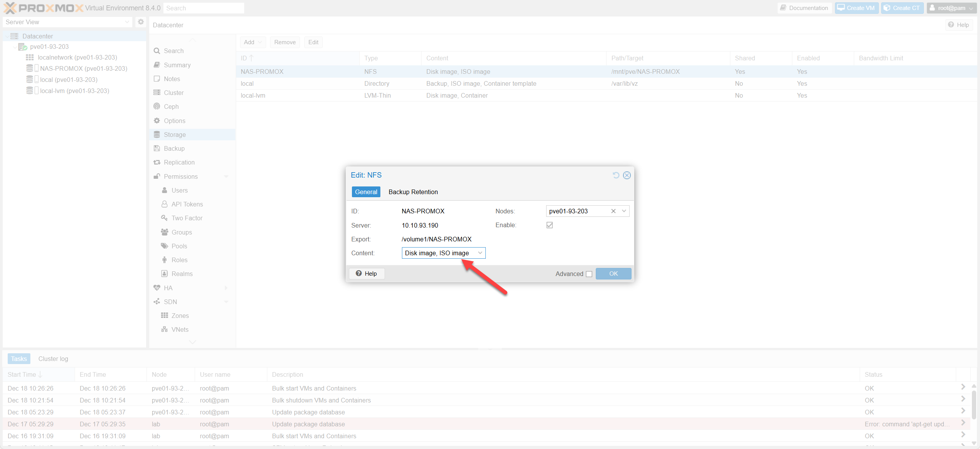980x449 pixels.
Task: Open the Documentation page
Action: click(804, 8)
